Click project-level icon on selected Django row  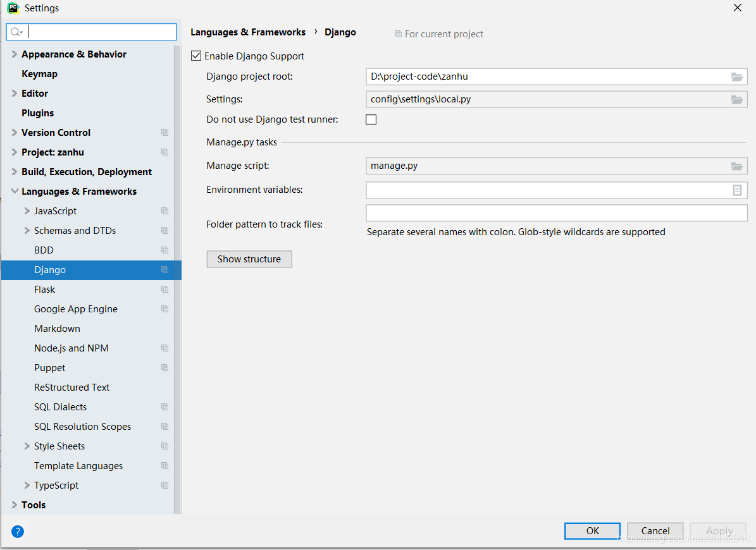165,270
